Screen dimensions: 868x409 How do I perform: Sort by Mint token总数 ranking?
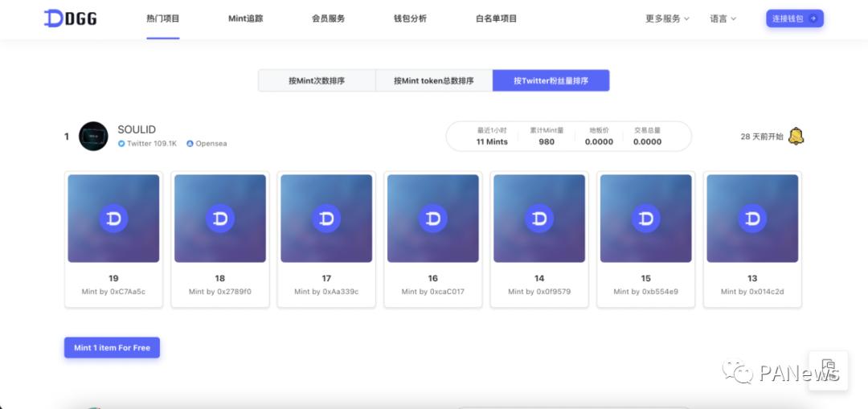tap(433, 81)
